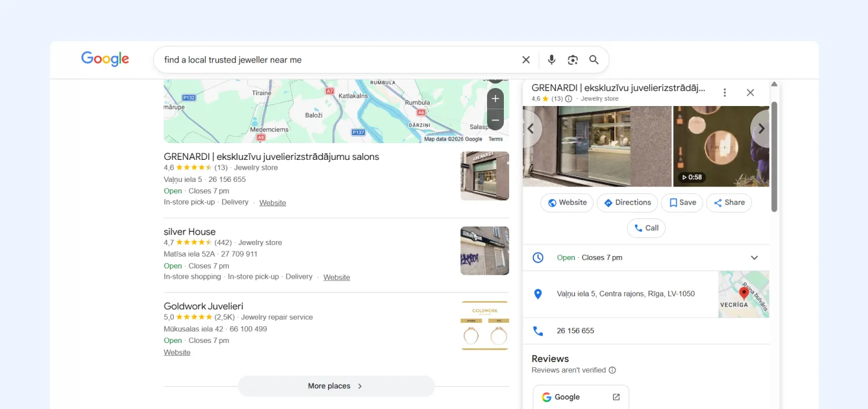The height and width of the screenshot is (409, 868).
Task: Zoom in on the map
Action: tap(495, 98)
